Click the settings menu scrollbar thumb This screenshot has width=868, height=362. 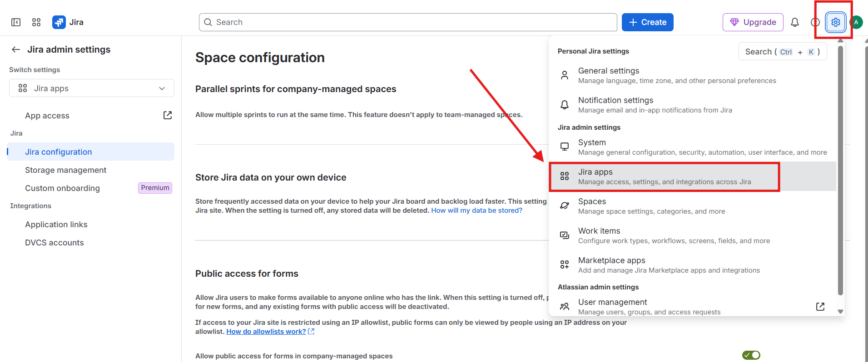(x=840, y=170)
